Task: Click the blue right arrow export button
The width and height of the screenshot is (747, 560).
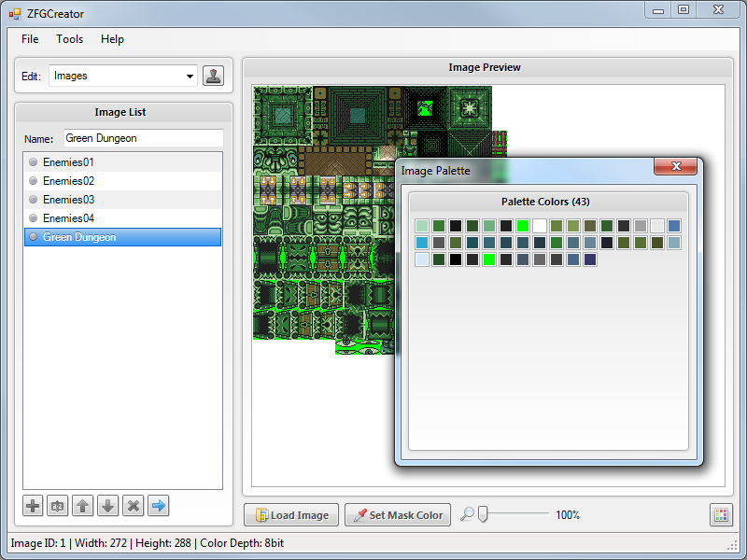Action: (159, 506)
